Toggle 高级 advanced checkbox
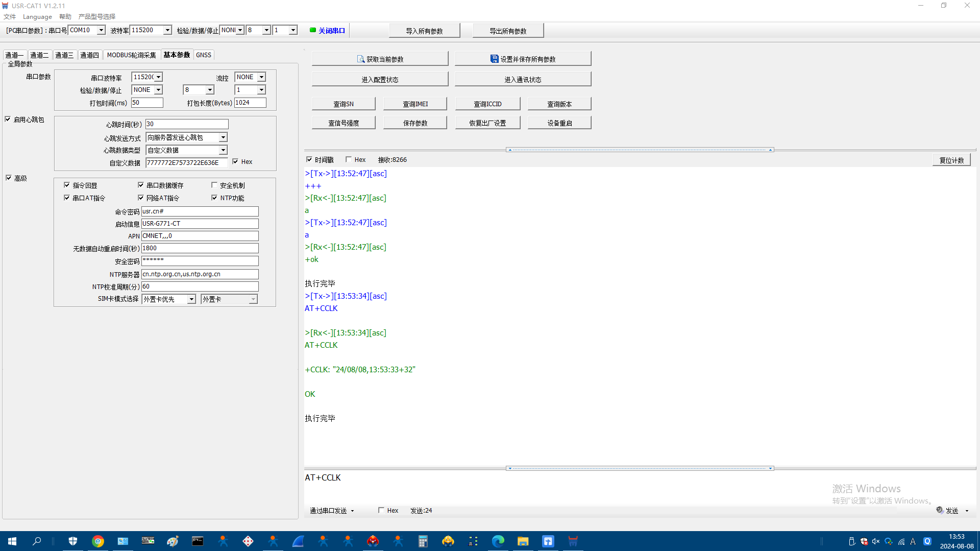Viewport: 980px width, 551px height. [9, 178]
